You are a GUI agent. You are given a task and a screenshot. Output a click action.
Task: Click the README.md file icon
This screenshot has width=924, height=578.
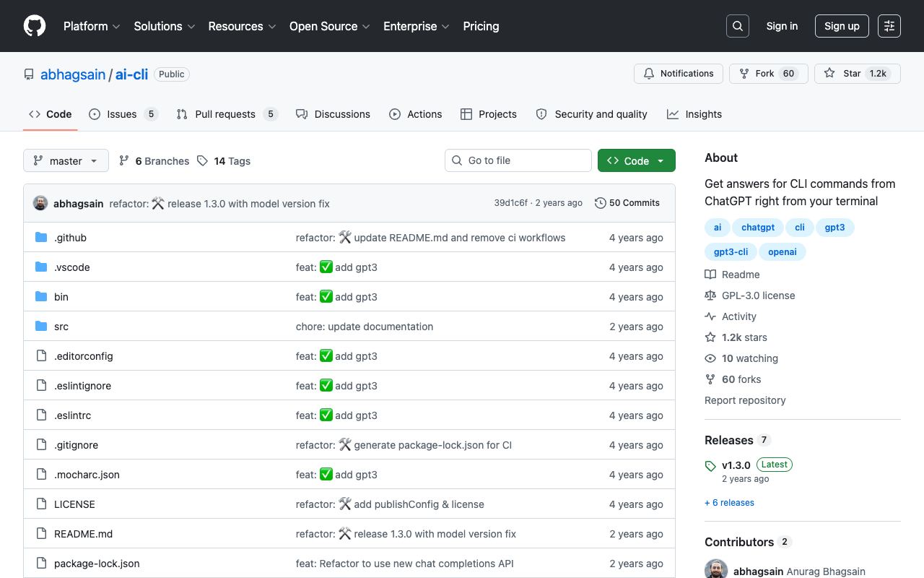(41, 534)
